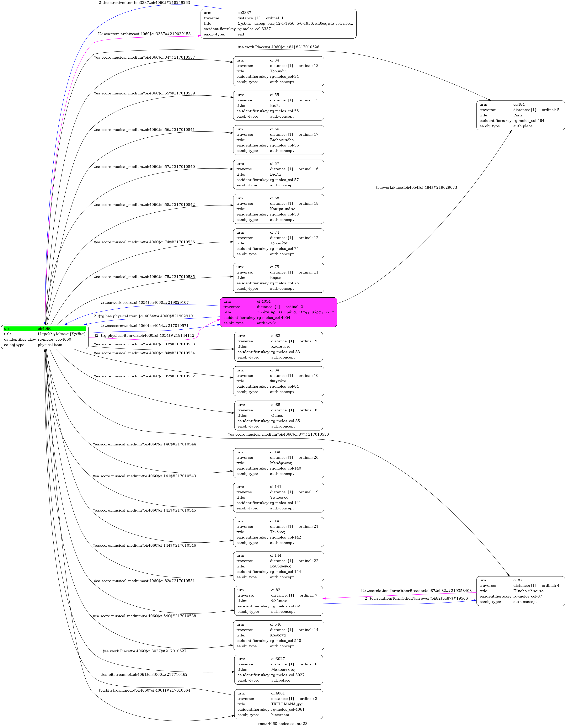Select the Μακρόνησος place node oi:3027
The height and width of the screenshot is (728, 566).
[278, 669]
